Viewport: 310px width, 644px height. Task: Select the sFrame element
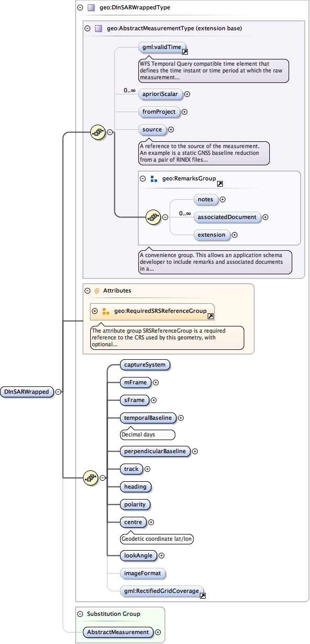pyautogui.click(x=134, y=400)
